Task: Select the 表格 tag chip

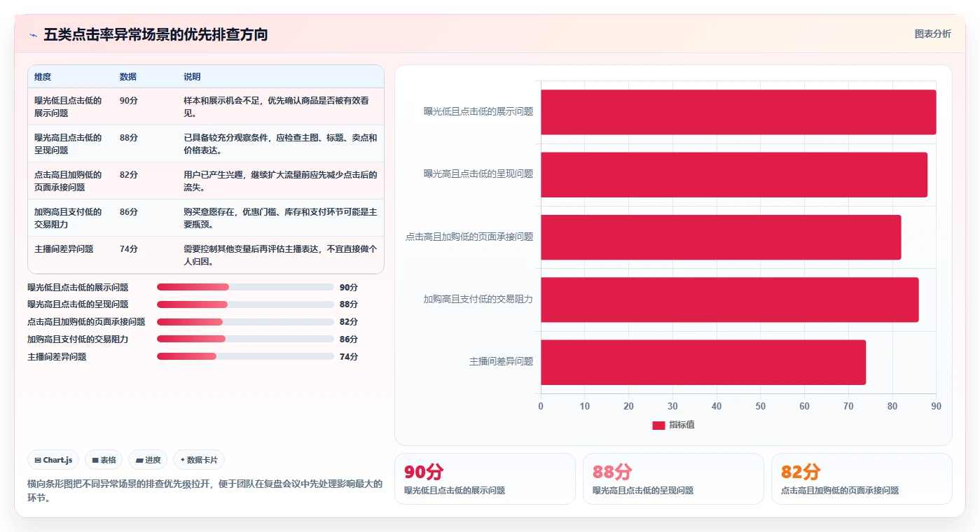Action: pyautogui.click(x=104, y=460)
